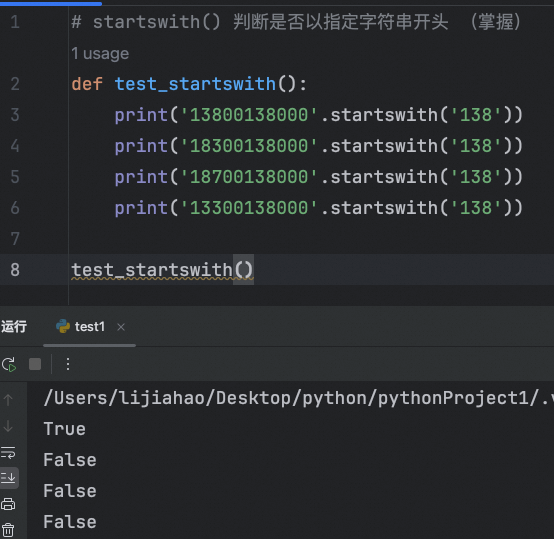The height and width of the screenshot is (539, 554).
Task: Stop the running process
Action: 35,364
